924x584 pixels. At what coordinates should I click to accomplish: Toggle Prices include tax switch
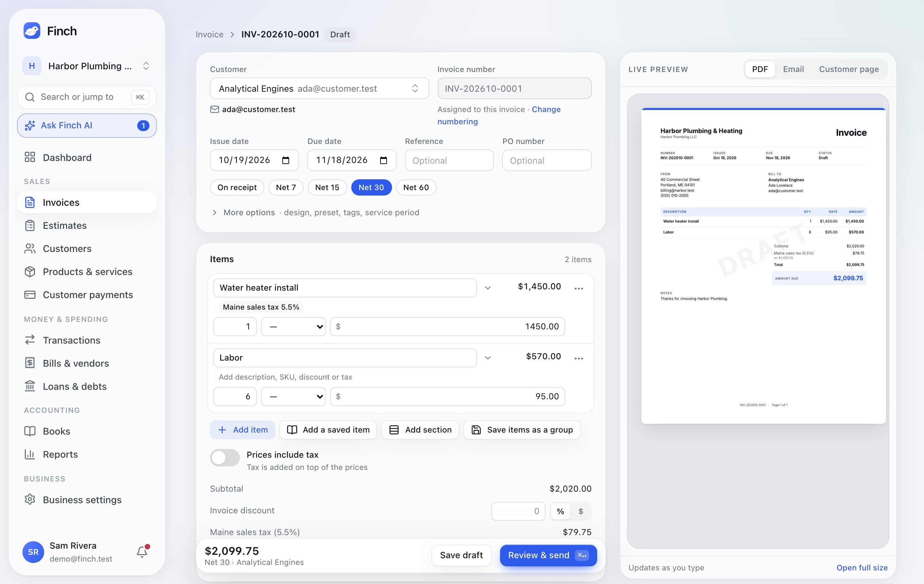pyautogui.click(x=225, y=457)
